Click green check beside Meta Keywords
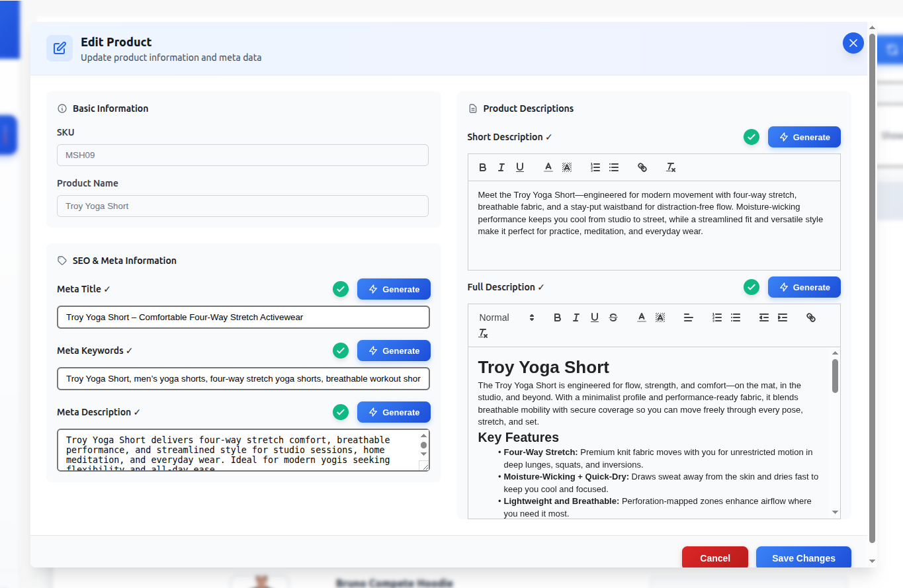The image size is (903, 588). 341,351
